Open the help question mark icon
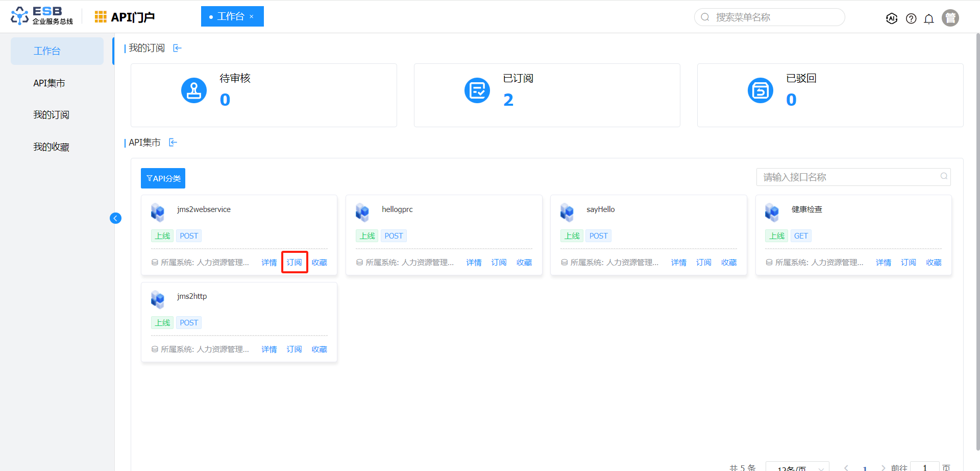980x471 pixels. click(x=911, y=18)
